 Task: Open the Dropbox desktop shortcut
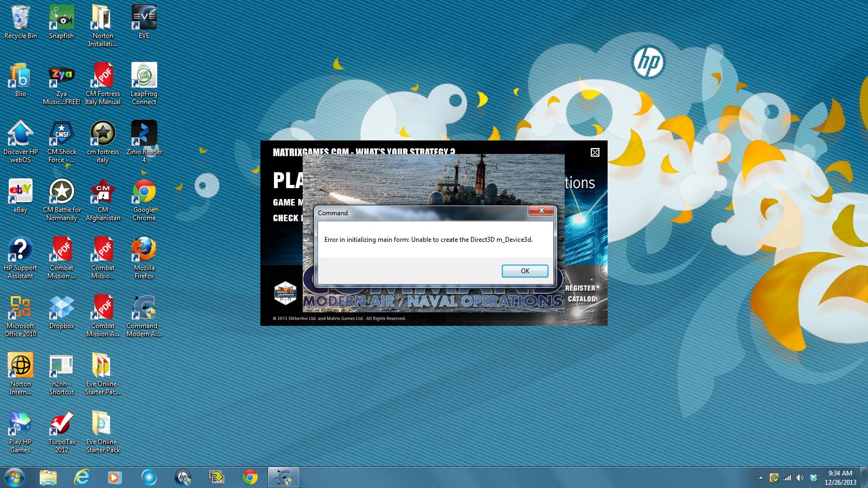(61, 312)
